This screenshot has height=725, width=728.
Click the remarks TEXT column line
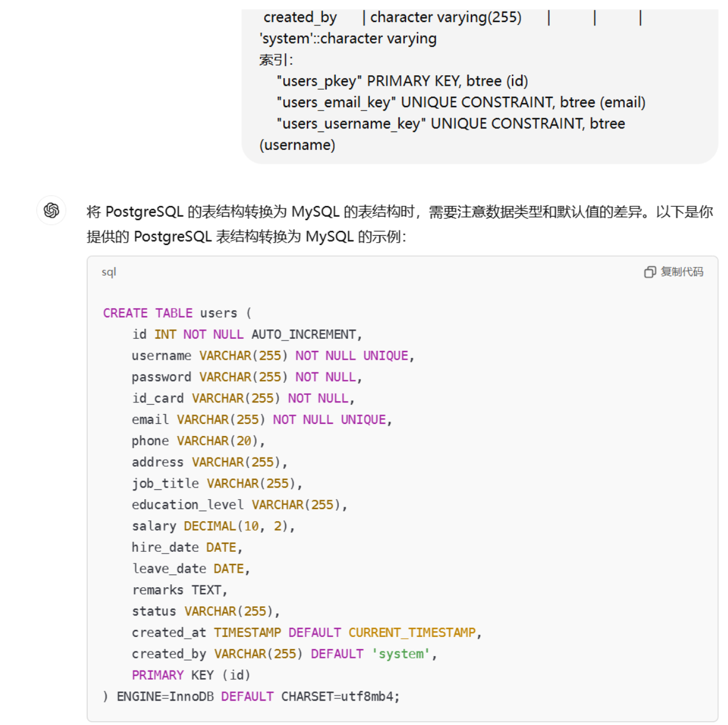coord(180,589)
